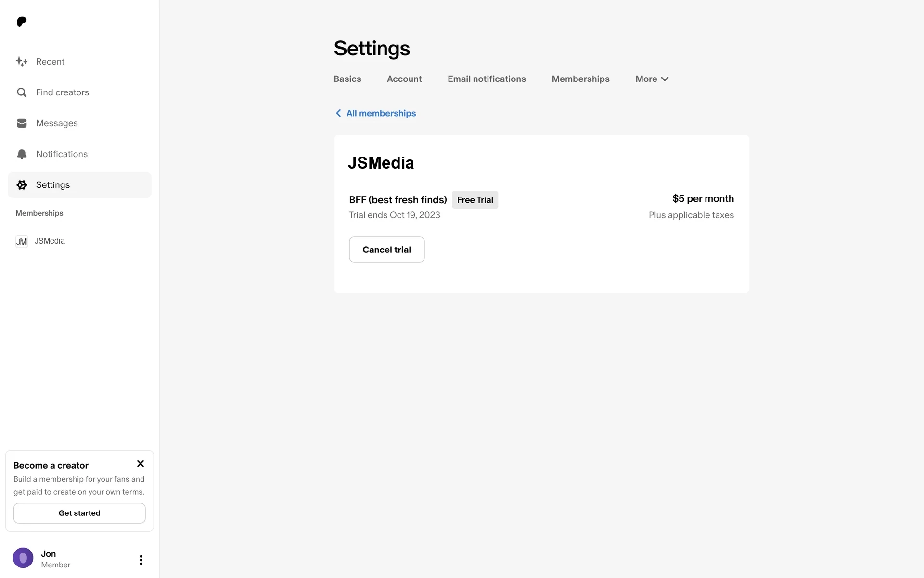This screenshot has width=924, height=578.
Task: Click the Settings page title
Action: point(372,48)
